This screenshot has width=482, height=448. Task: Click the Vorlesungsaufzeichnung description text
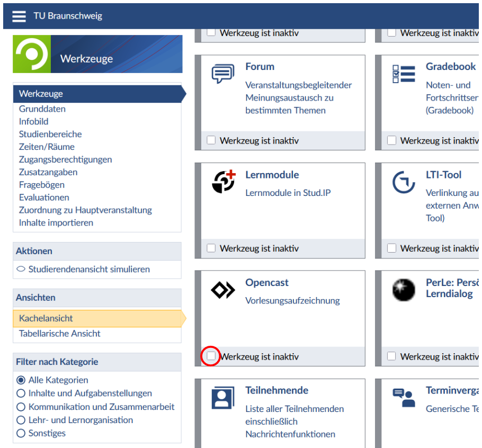tap(292, 300)
